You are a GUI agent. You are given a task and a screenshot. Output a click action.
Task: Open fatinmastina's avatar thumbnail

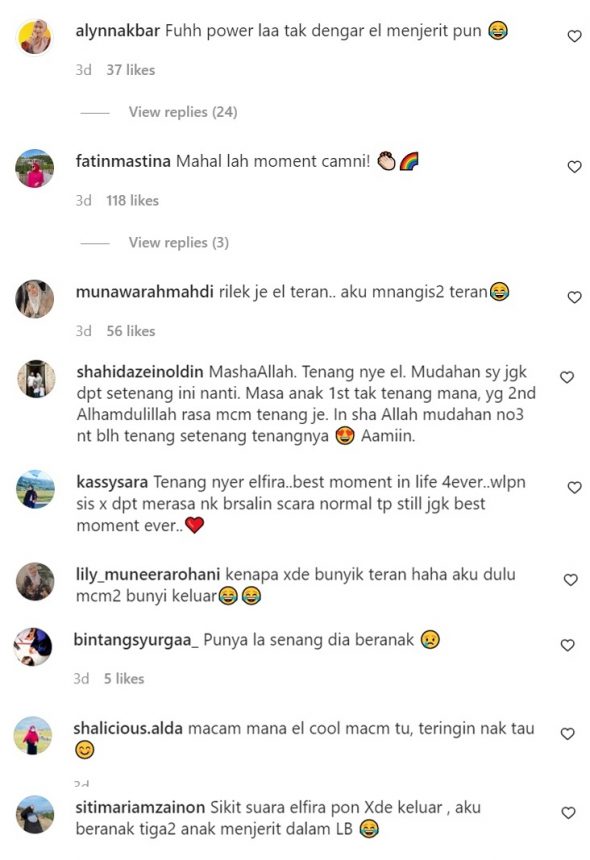pos(35,168)
